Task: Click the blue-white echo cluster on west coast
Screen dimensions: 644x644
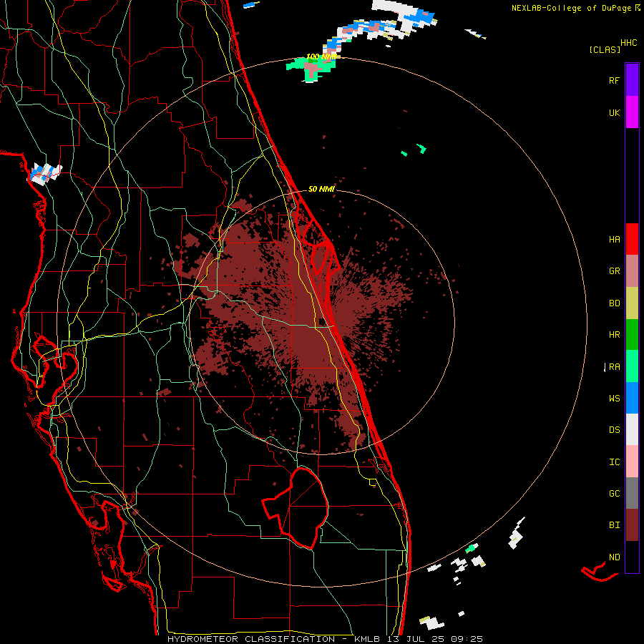Action: pyautogui.click(x=45, y=174)
